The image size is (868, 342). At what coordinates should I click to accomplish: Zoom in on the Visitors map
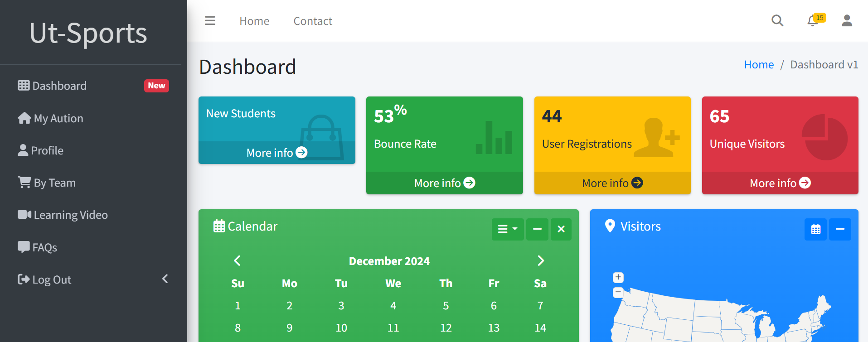coord(618,277)
